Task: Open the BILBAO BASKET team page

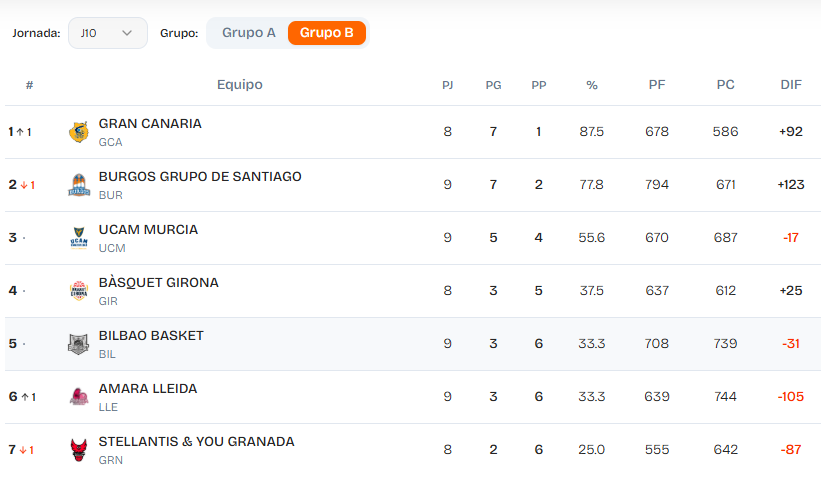Action: click(x=151, y=336)
